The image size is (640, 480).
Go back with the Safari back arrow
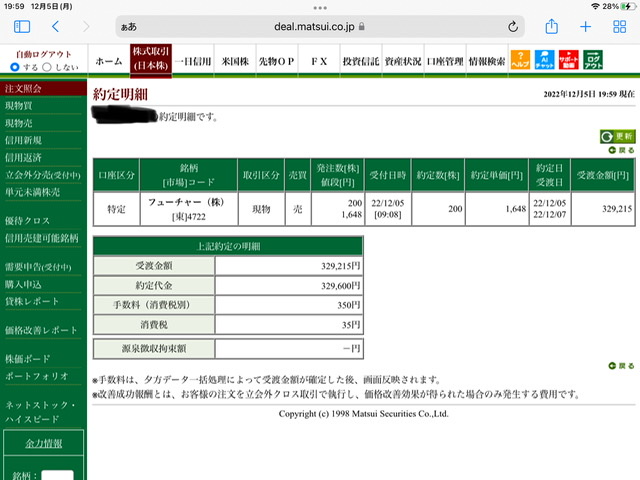pyautogui.click(x=56, y=27)
